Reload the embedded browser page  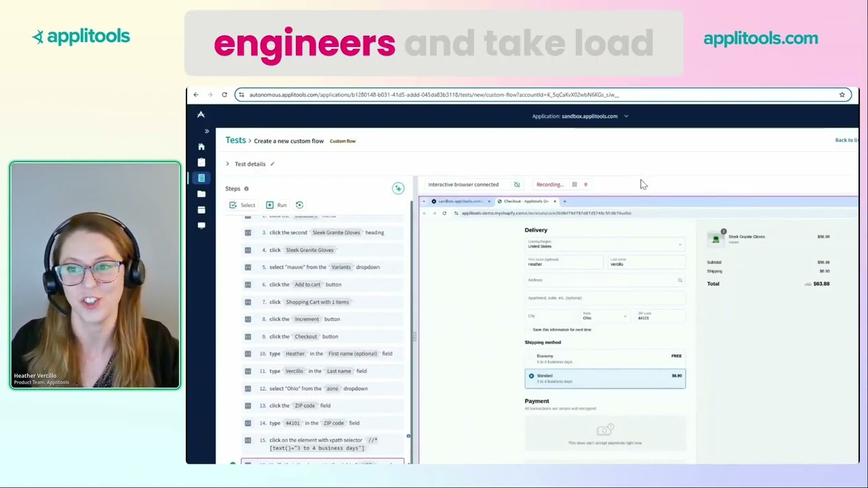pos(444,213)
